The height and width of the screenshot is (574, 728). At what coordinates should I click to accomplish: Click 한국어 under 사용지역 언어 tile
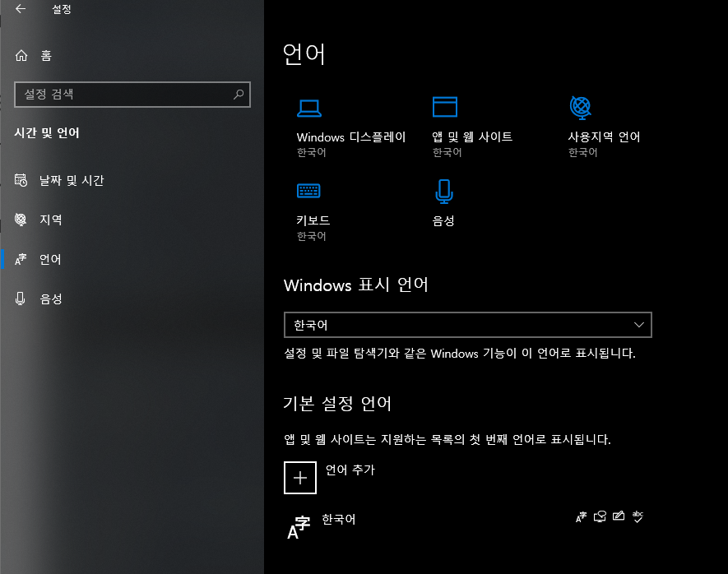point(583,153)
